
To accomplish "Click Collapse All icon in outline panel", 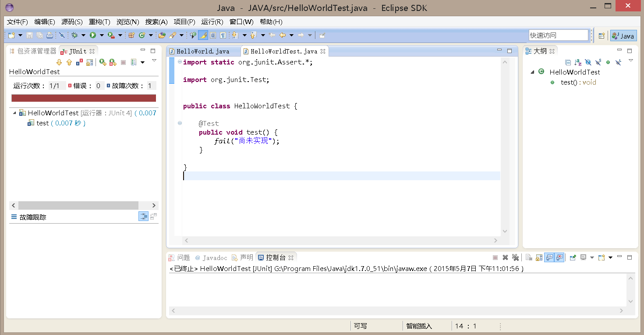I will [x=568, y=62].
